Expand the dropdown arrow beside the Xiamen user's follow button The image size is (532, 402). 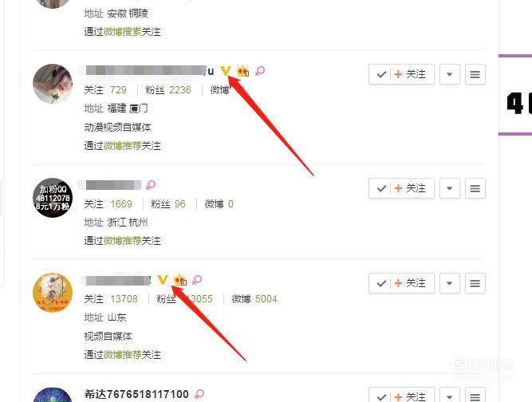(x=450, y=74)
